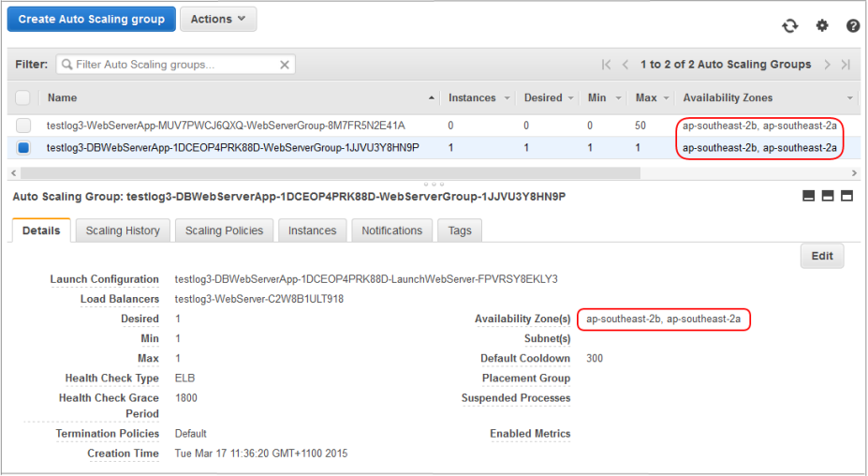Click the horizontal scrollbar thumb

pyautogui.click(x=330, y=173)
